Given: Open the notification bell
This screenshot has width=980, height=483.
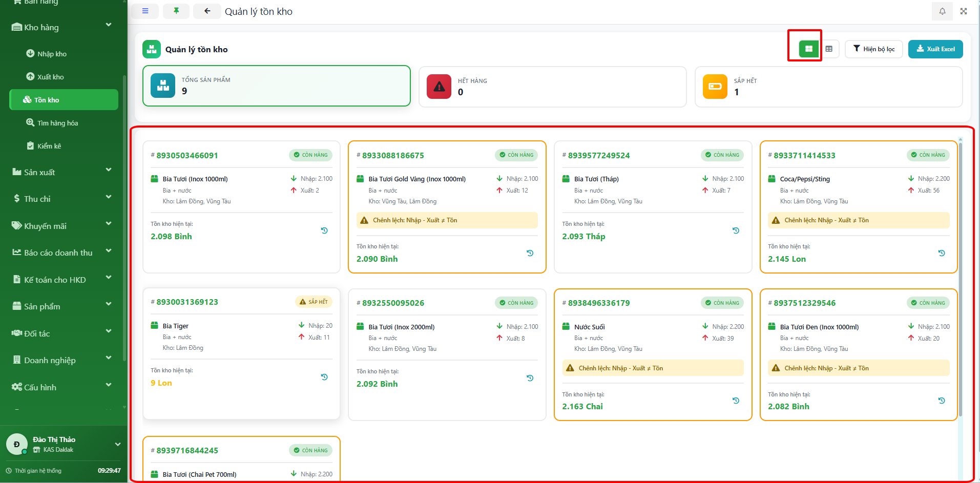Looking at the screenshot, I should pos(942,11).
